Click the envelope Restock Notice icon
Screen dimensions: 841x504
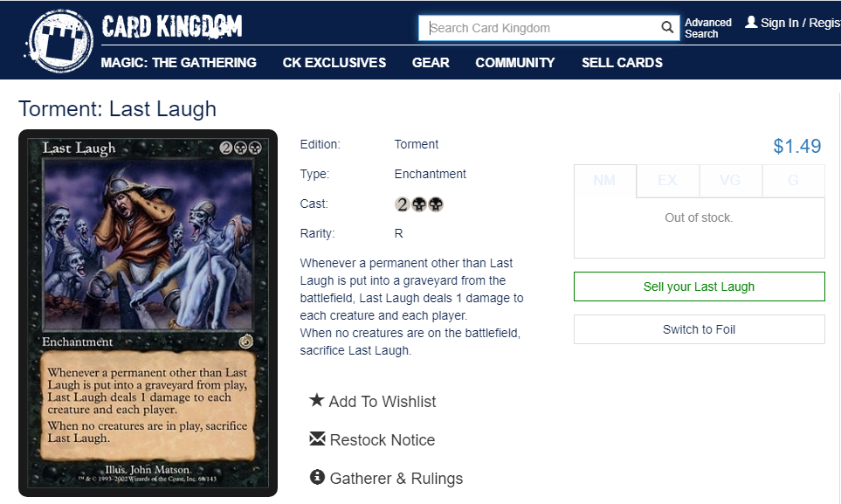(x=317, y=439)
